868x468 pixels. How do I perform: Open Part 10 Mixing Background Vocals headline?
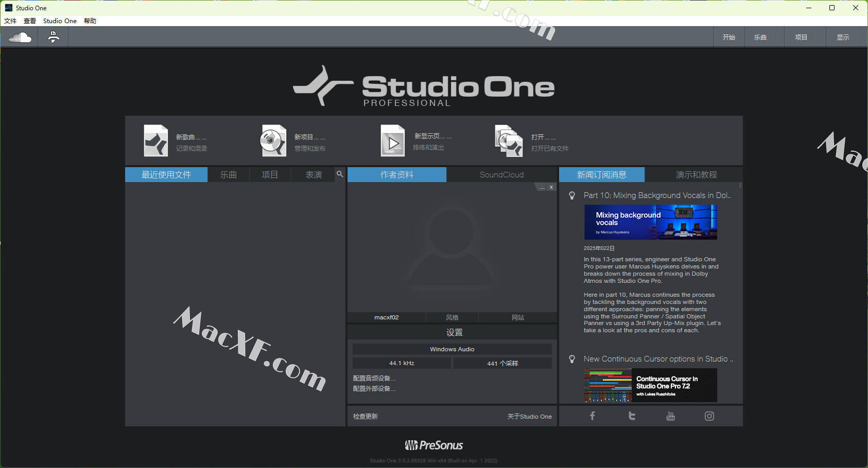point(657,195)
